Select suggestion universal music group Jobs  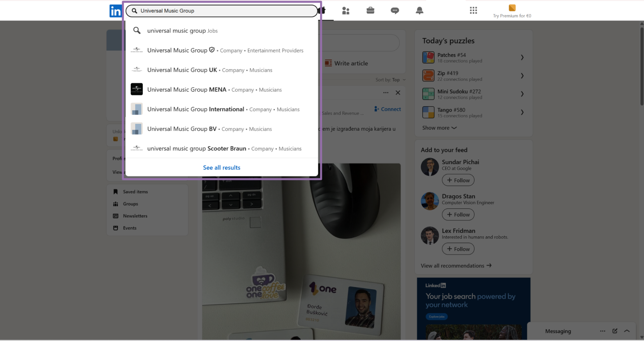(x=222, y=31)
